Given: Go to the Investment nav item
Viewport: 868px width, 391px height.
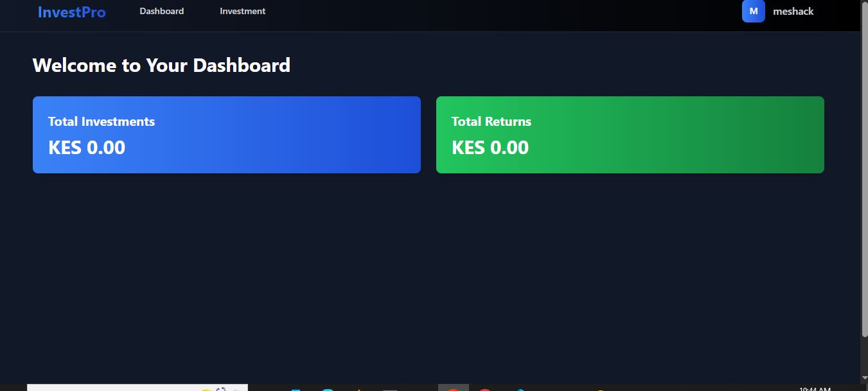Looking at the screenshot, I should pyautogui.click(x=242, y=11).
